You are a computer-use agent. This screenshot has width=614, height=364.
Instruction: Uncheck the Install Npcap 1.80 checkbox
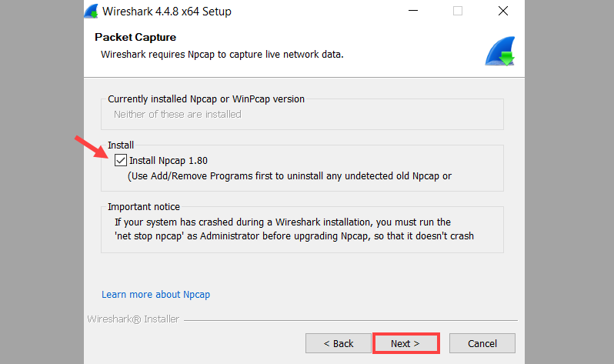pos(121,160)
